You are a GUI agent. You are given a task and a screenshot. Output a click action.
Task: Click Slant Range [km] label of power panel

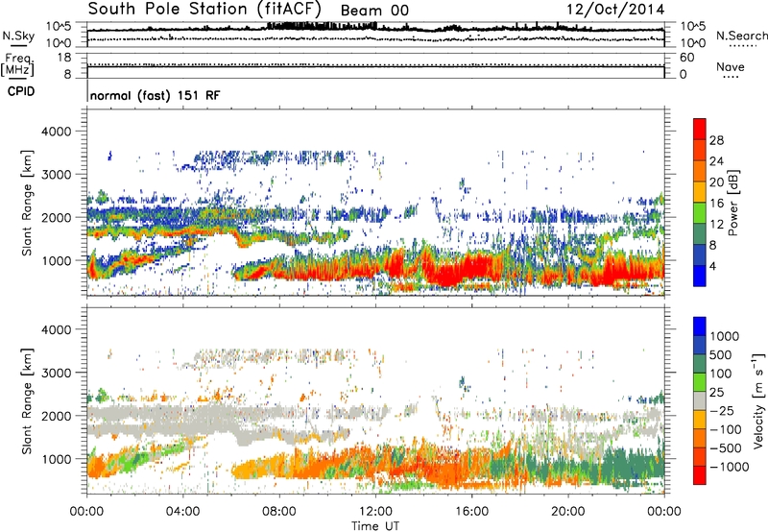[x=27, y=203]
